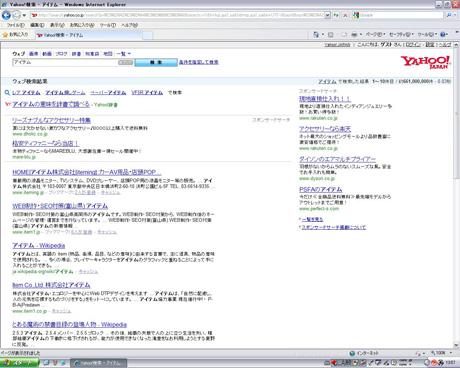Viewport: 460px width, 368px height.
Task: Click the 辞書 search category tab
Action: click(x=76, y=54)
